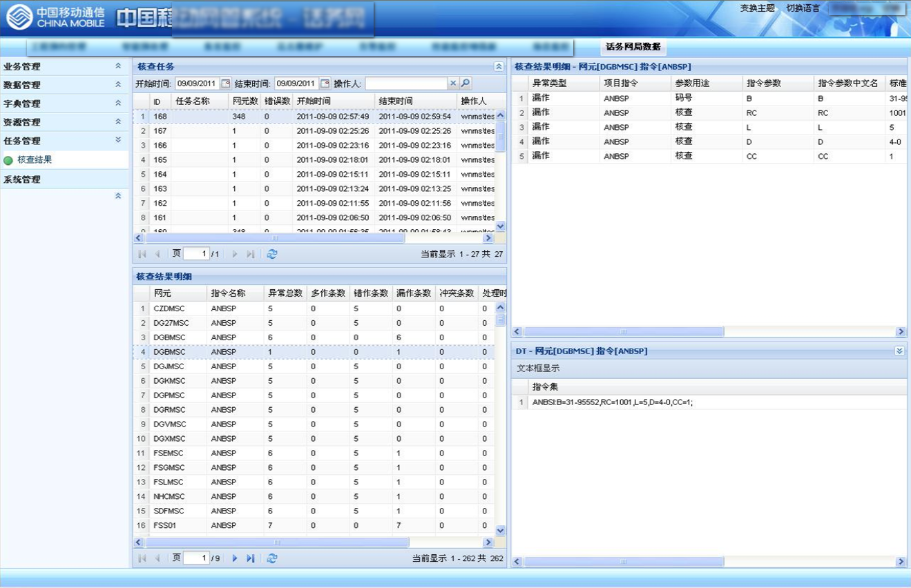Screen dimensions: 911x588
Task: Open the end time calendar picker icon
Action: [325, 84]
